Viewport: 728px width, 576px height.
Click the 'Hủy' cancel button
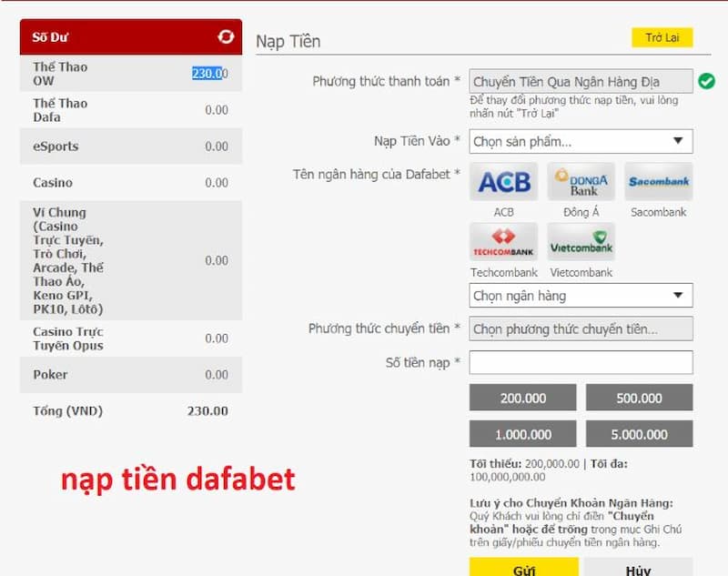point(638,568)
